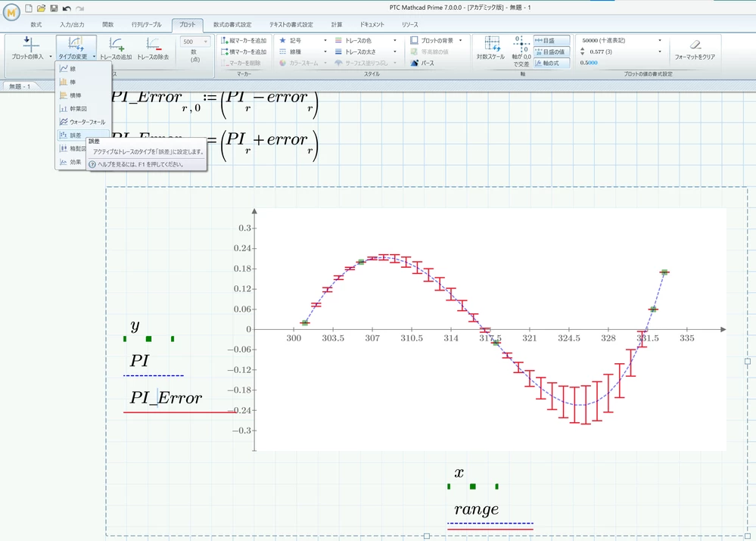Select the 横棒 horizontal bar trace type
The image size is (756, 541).
pos(83,95)
